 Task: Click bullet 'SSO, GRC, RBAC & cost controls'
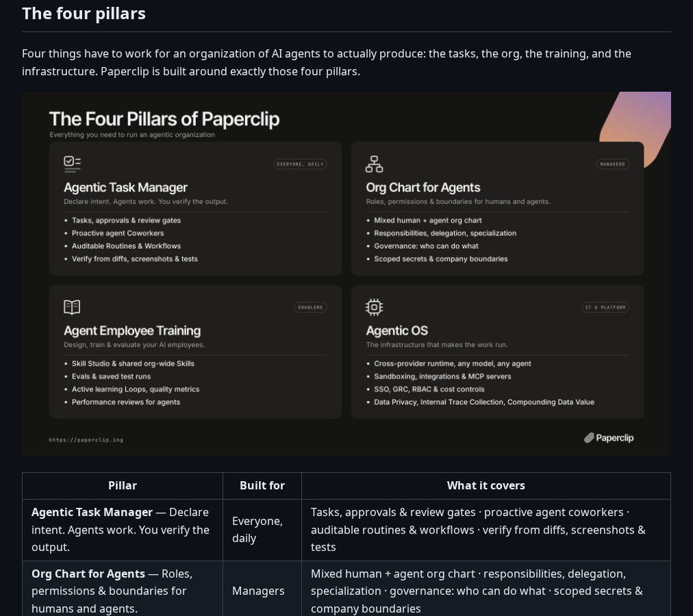(429, 389)
